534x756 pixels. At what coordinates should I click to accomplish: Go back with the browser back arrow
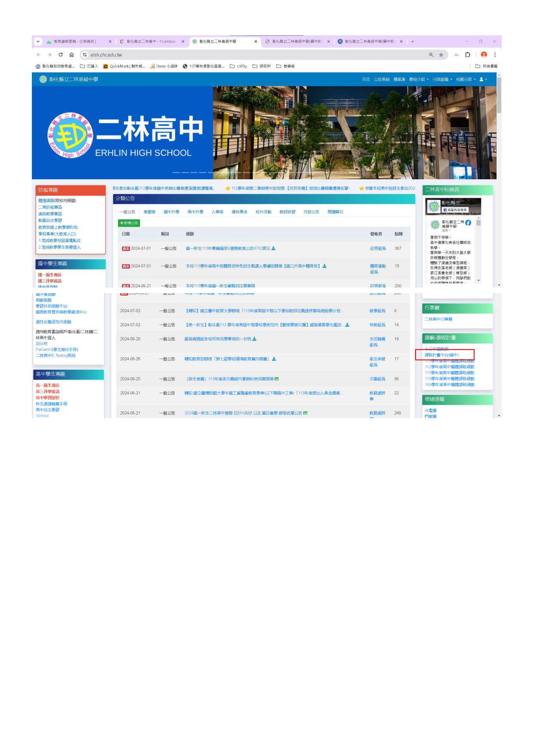pyautogui.click(x=39, y=55)
